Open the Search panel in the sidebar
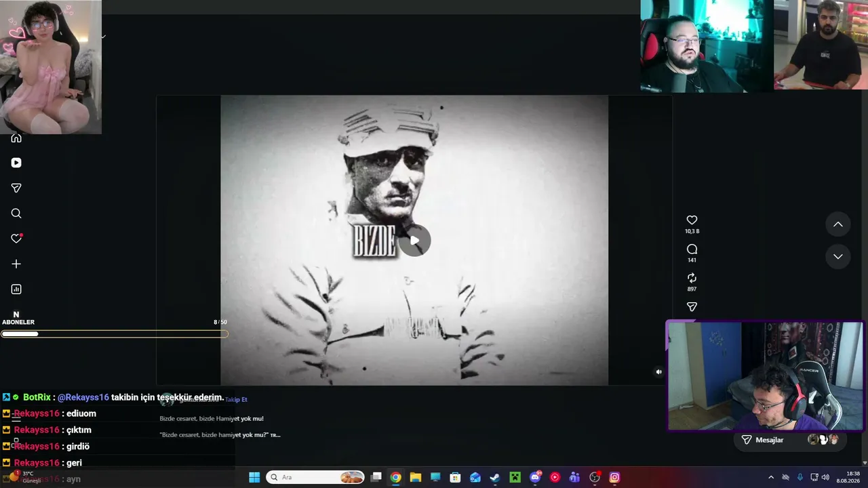 click(x=16, y=213)
